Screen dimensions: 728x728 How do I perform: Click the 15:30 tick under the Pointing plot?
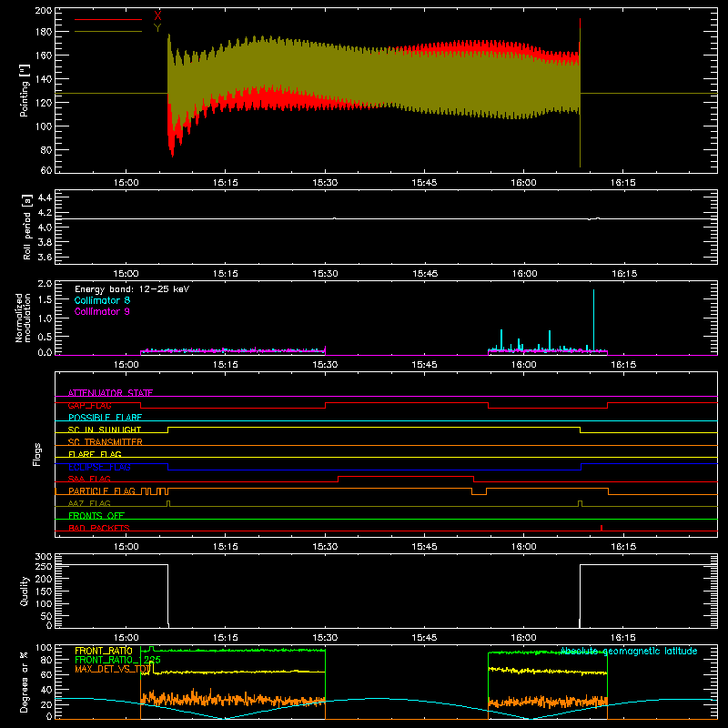[x=325, y=183]
